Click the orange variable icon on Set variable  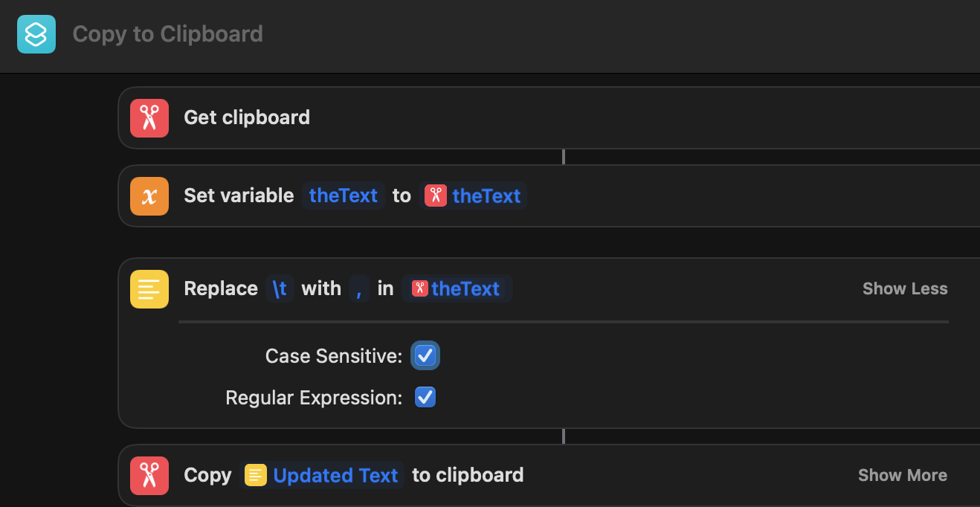(x=149, y=196)
